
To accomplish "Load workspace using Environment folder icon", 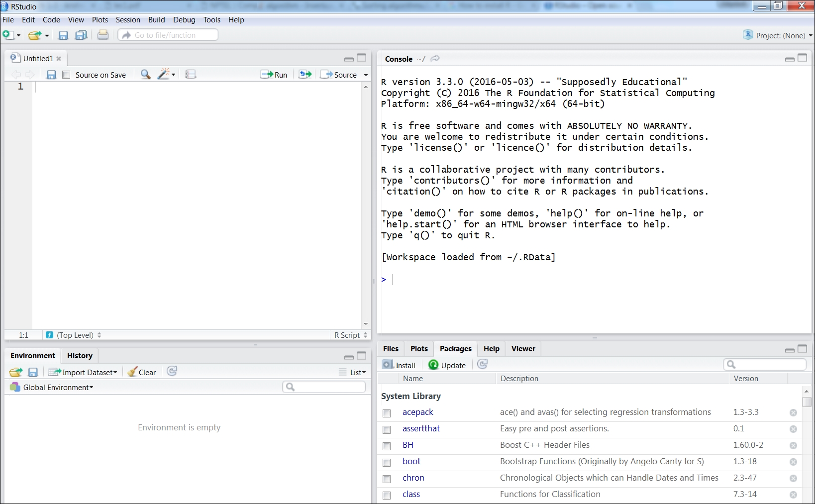I will pyautogui.click(x=16, y=372).
